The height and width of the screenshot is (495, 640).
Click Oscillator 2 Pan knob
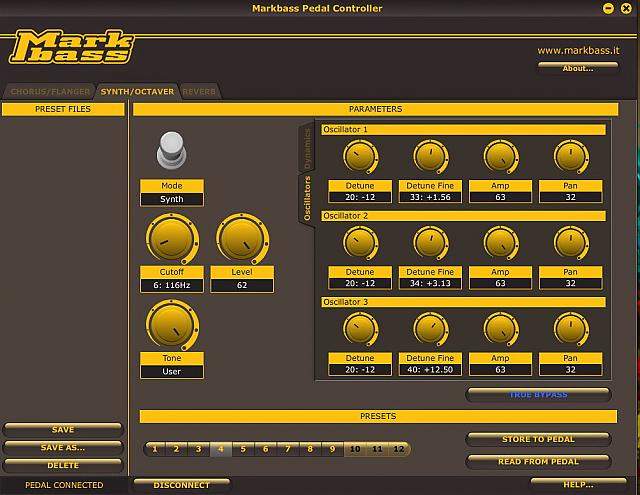pyautogui.click(x=571, y=243)
